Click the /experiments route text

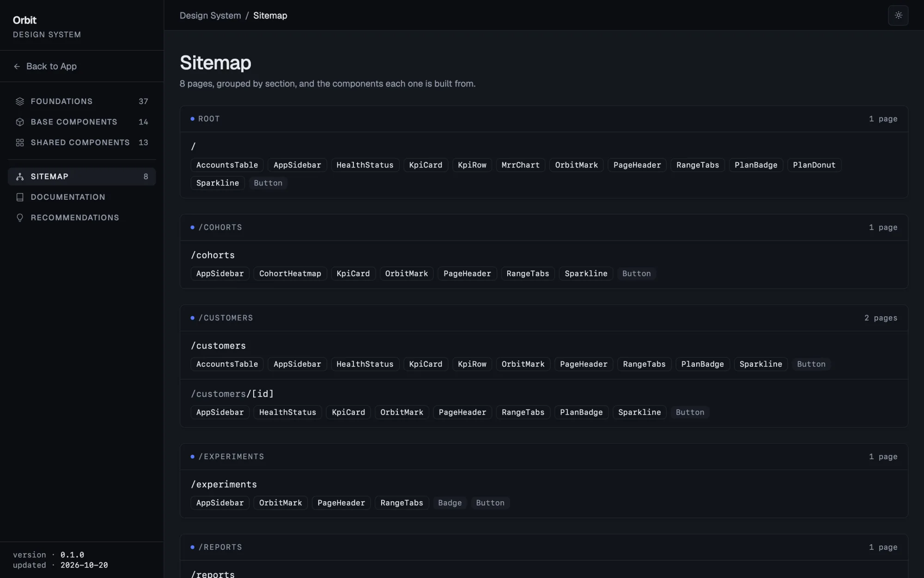point(224,485)
